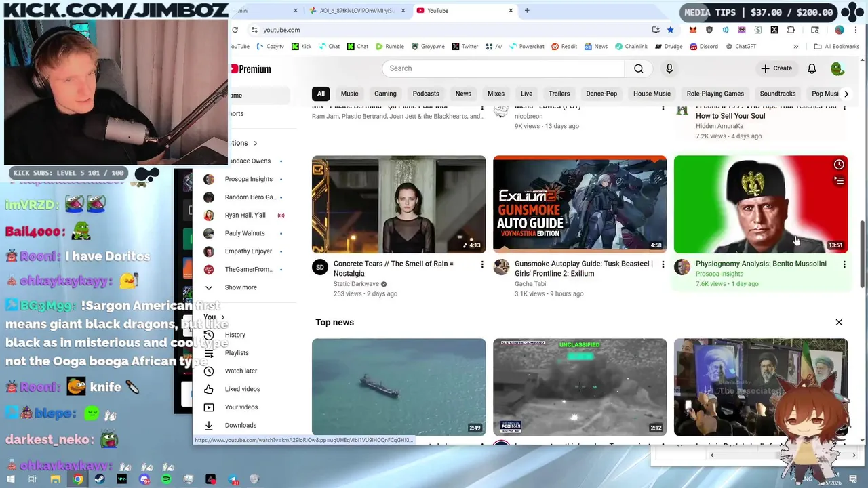Viewport: 868px width, 488px height.
Task: Play the Concrete Tears video thumbnail
Action: (399, 204)
